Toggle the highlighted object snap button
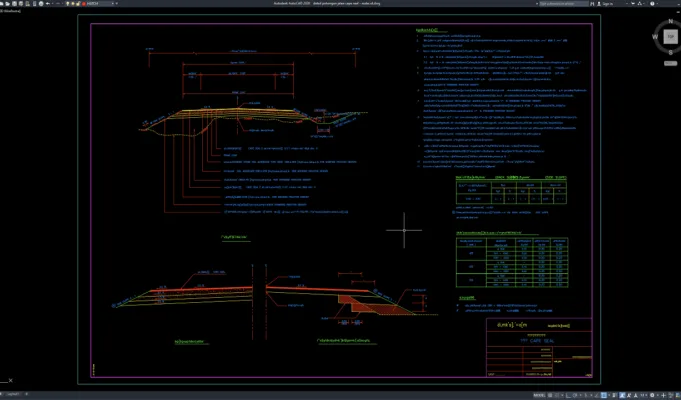 tap(604, 395)
